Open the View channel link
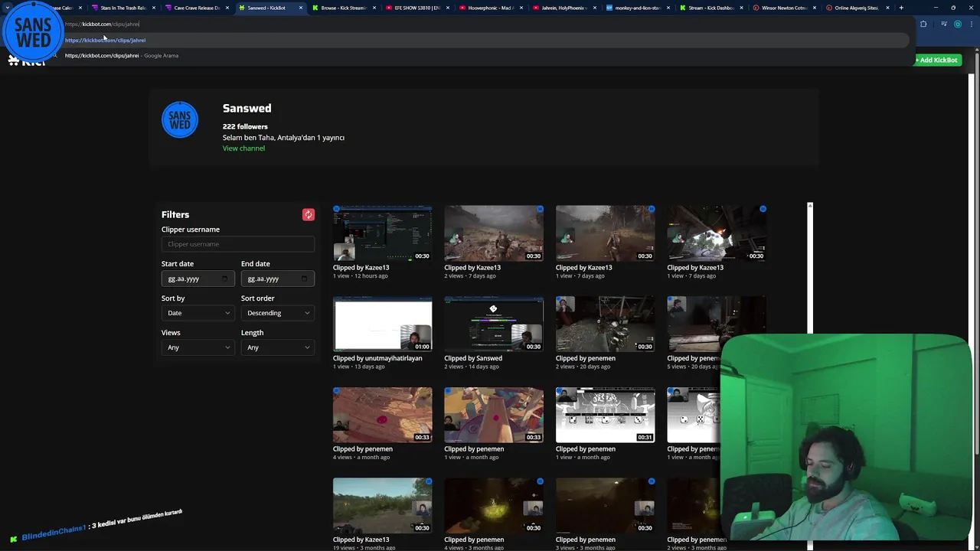Screen dimensions: 980x551 [x=243, y=148]
